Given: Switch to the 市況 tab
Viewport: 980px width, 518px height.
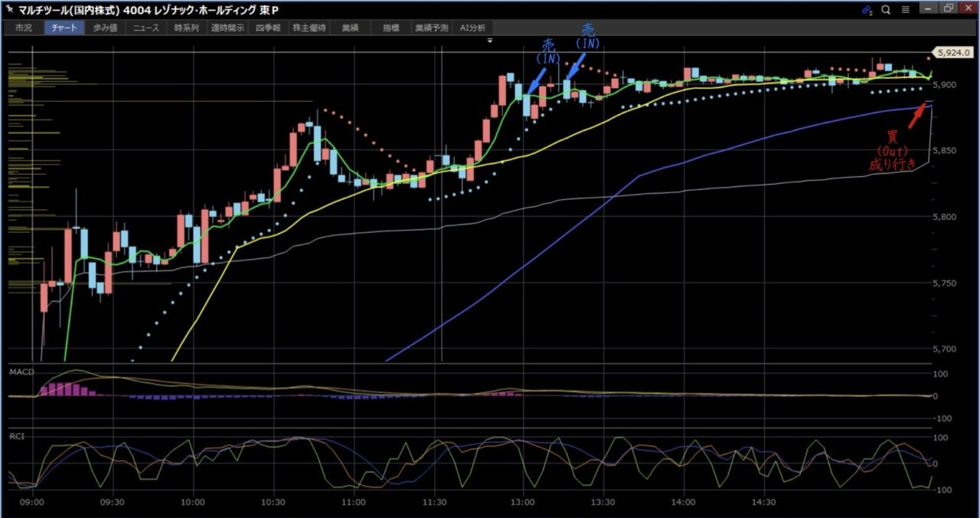Looking at the screenshot, I should coord(24,28).
